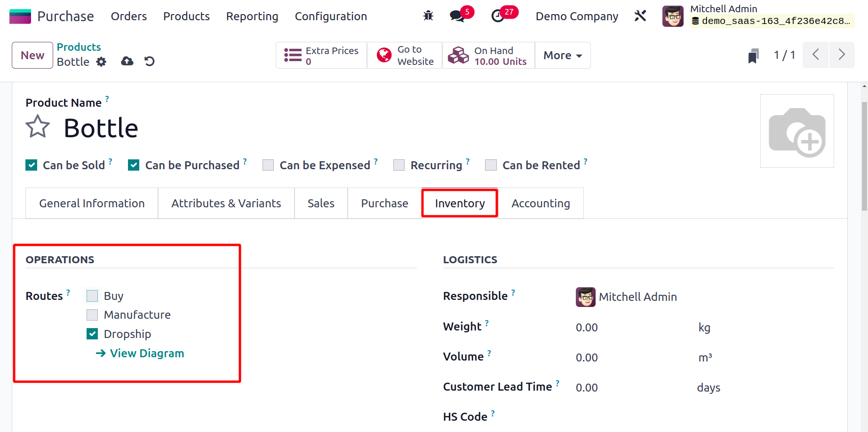868x432 pixels.
Task: Save record with the cloud upload icon
Action: tap(127, 62)
